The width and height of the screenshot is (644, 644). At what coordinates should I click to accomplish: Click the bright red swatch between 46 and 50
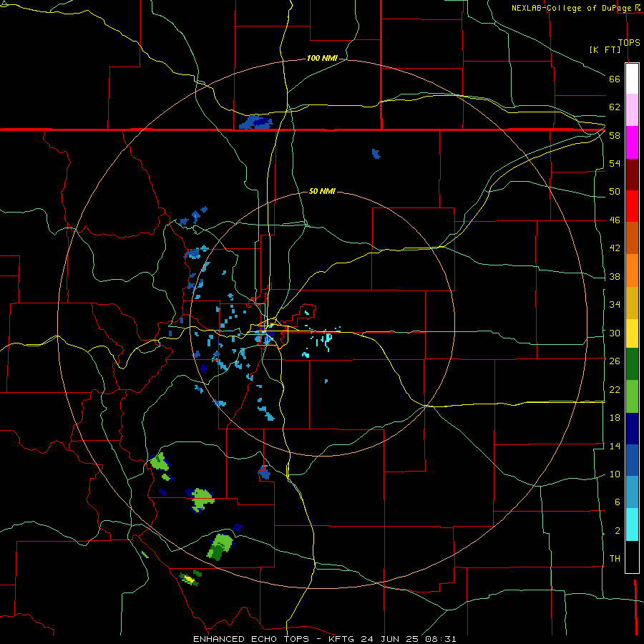(x=632, y=206)
